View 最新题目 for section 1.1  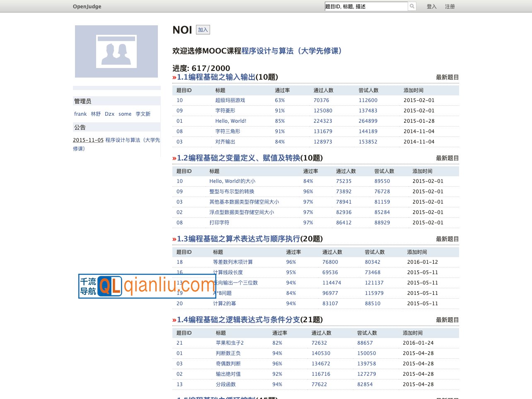[x=446, y=77]
